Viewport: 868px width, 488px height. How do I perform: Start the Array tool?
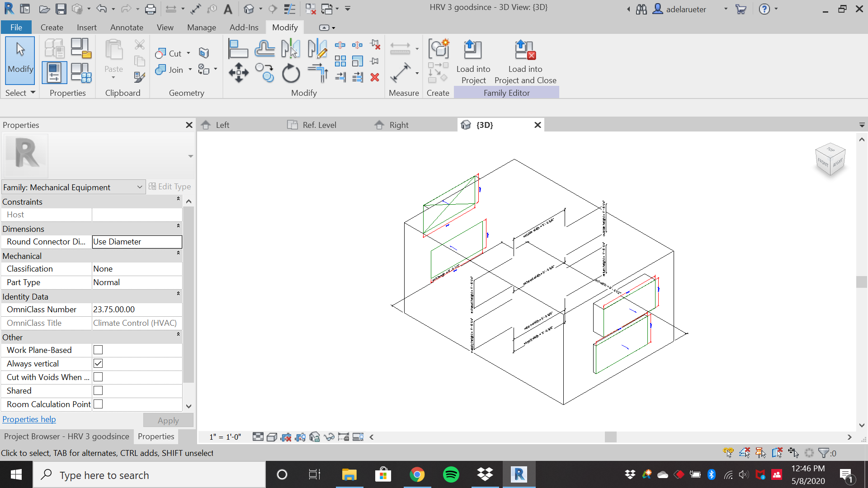pos(340,61)
